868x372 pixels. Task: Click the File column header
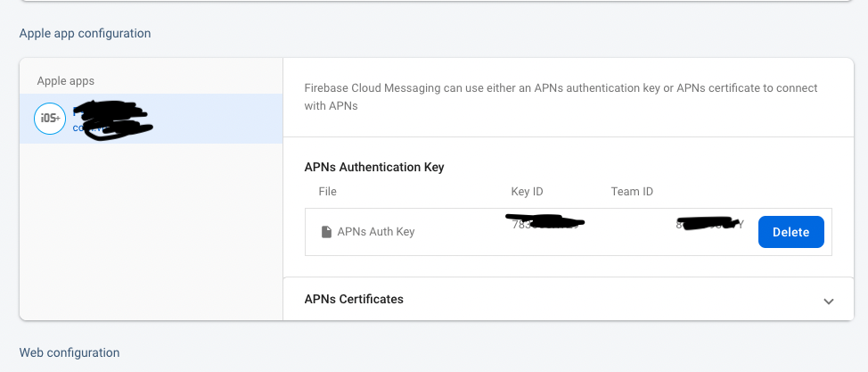[327, 192]
